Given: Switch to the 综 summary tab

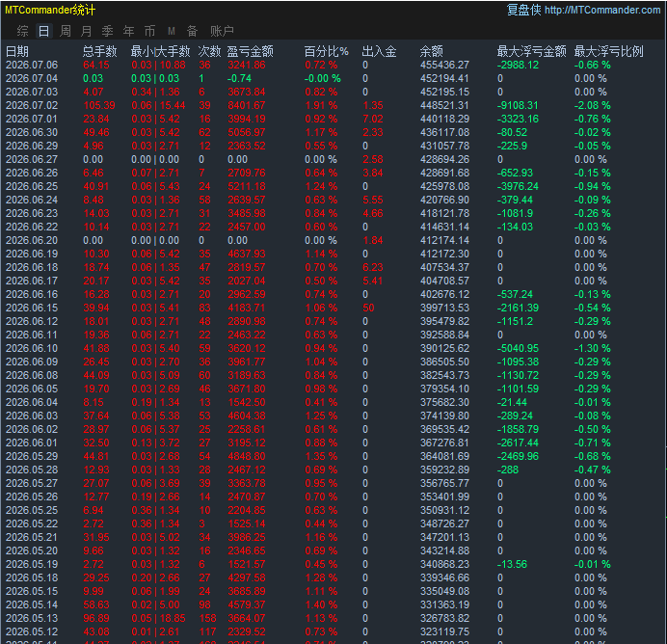Looking at the screenshot, I should [x=22, y=31].
